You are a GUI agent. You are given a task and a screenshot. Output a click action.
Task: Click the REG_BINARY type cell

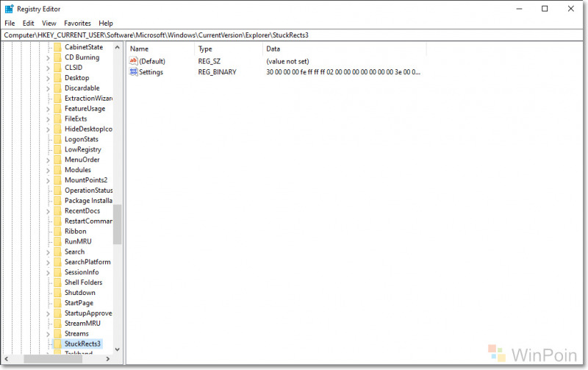[x=217, y=71]
